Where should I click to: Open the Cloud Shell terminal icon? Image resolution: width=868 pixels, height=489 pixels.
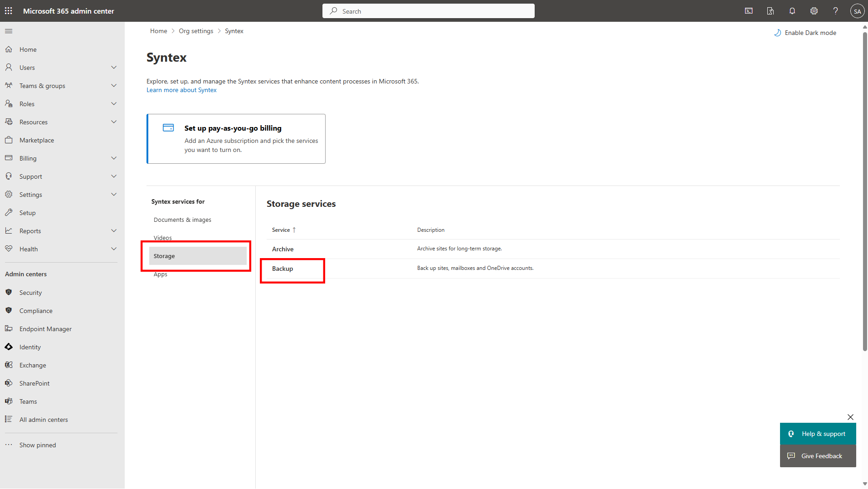point(748,10)
